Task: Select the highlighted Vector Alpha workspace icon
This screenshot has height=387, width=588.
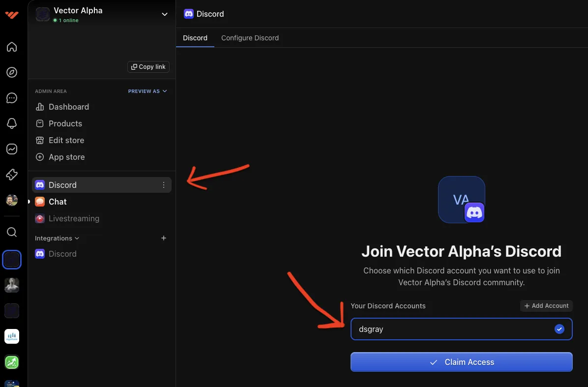Action: [x=12, y=260]
